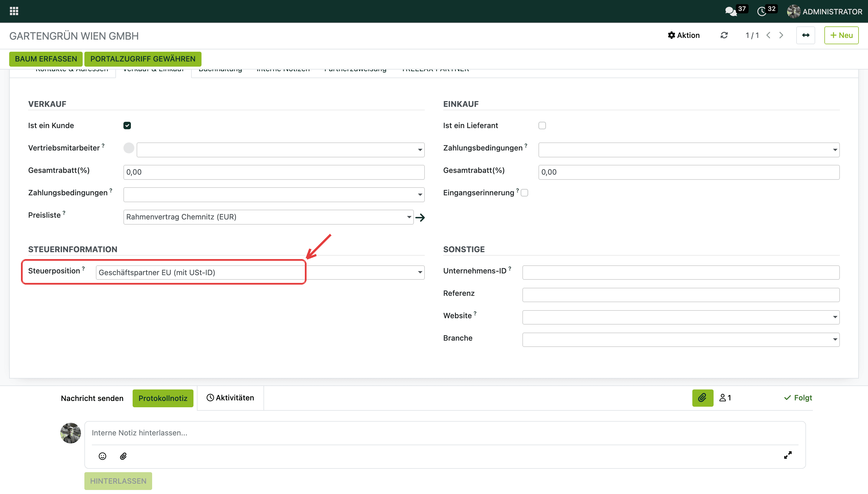Click the green attachments paperclip button
868x494 pixels.
[x=703, y=398]
